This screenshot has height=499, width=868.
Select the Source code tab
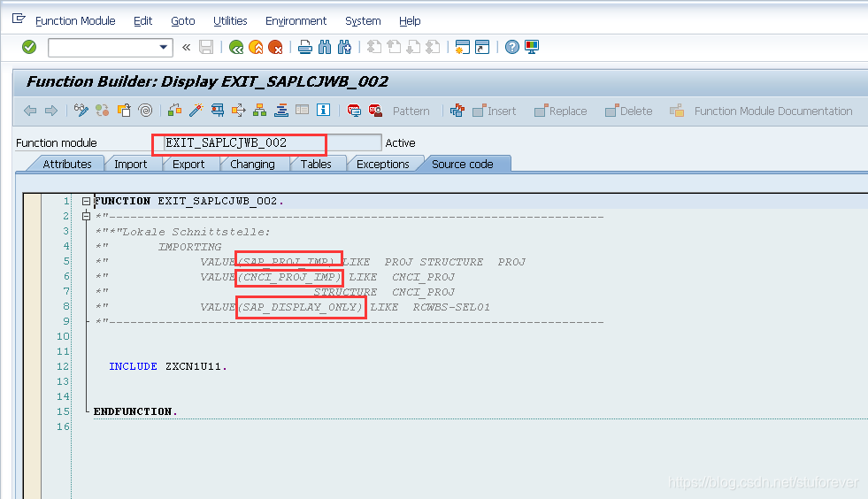[463, 164]
